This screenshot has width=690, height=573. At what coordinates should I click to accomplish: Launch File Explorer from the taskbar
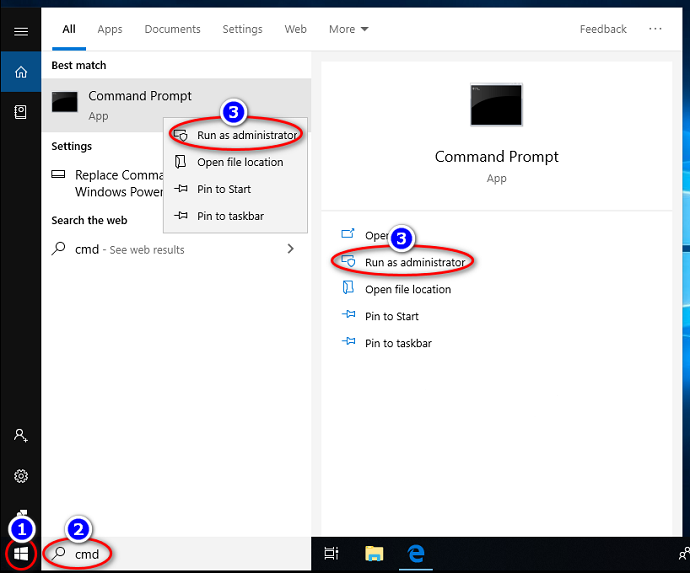pos(374,553)
